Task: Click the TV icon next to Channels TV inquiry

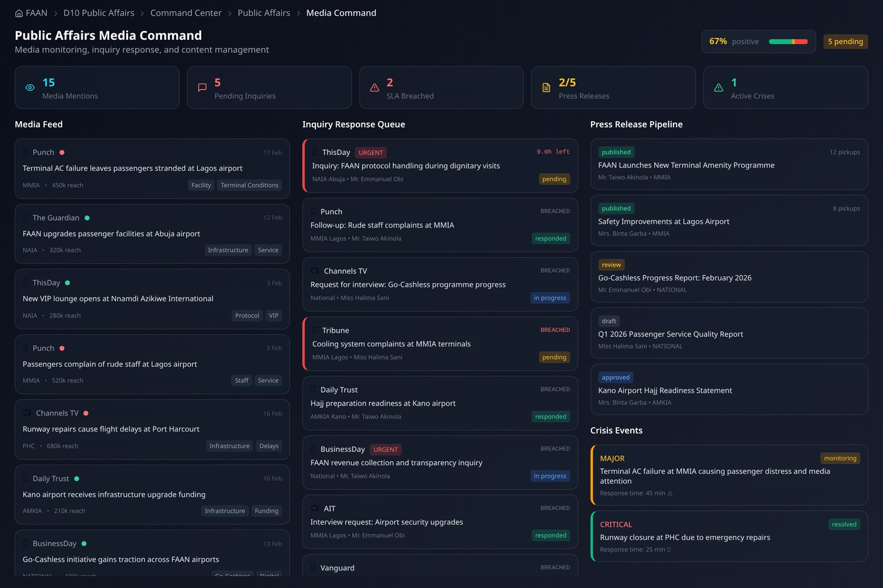Action: click(315, 271)
